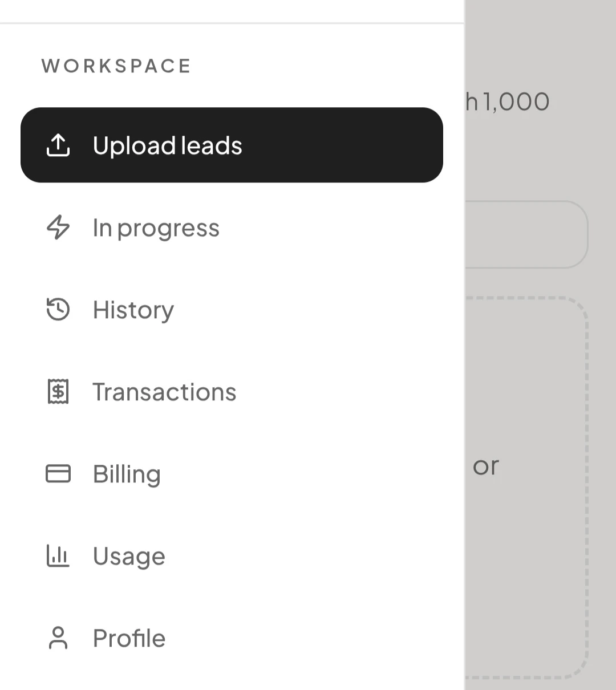
Task: Click the Usage bar chart icon
Action: 58,556
